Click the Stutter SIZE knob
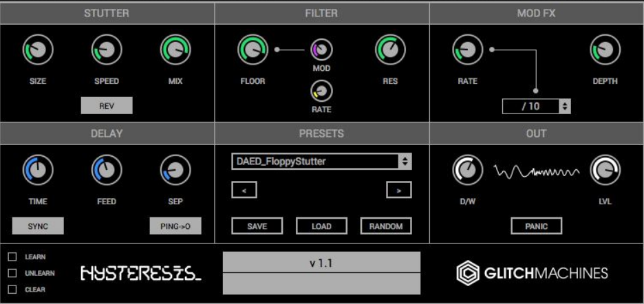The image size is (644, 304). [x=38, y=50]
